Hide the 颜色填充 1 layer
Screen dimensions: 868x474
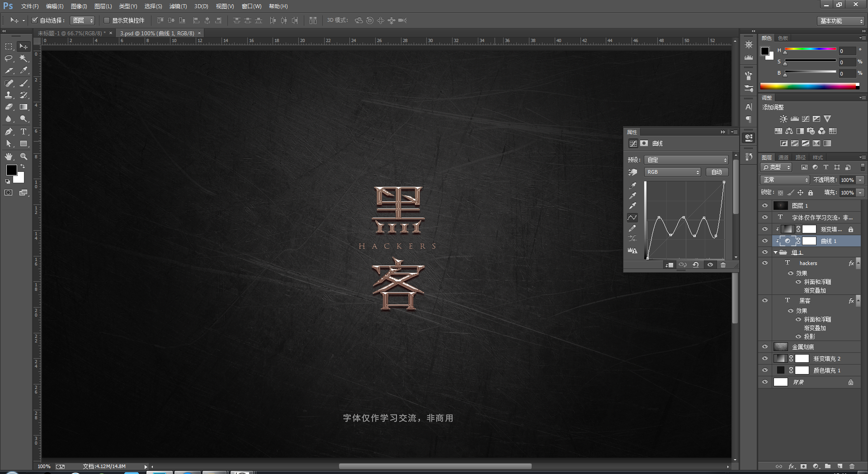tap(765, 370)
